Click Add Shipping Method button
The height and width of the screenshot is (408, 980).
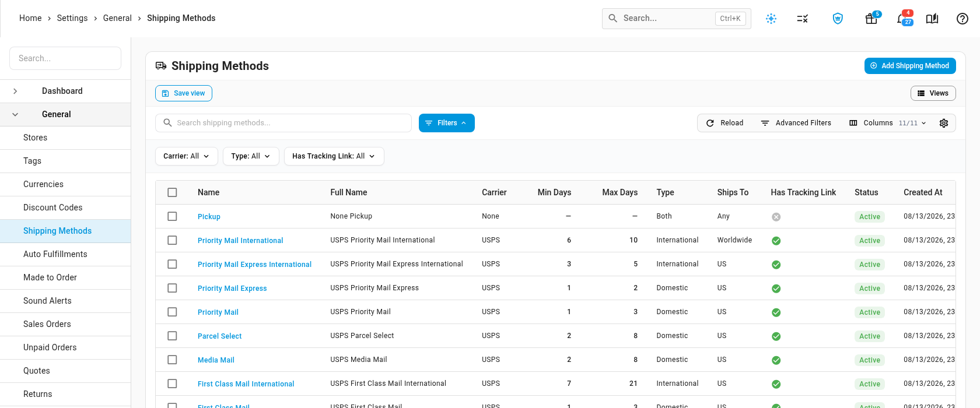pos(910,66)
